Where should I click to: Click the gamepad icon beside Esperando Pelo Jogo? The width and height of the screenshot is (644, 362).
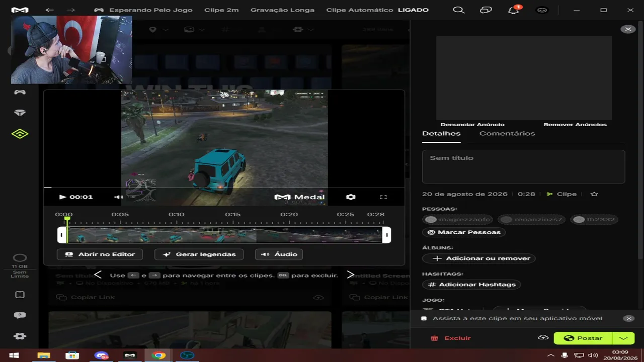pyautogui.click(x=99, y=10)
